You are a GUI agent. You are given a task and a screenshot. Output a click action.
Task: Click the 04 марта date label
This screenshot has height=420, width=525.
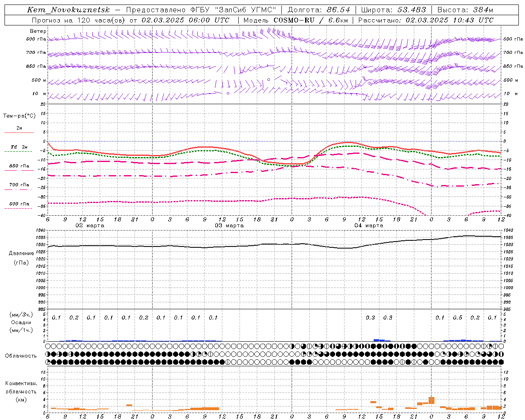[369, 226]
